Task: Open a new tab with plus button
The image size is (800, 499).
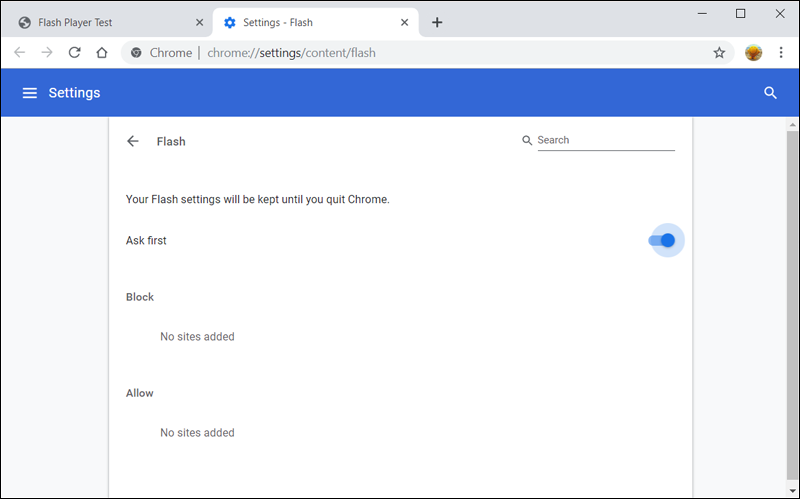Action: (437, 23)
